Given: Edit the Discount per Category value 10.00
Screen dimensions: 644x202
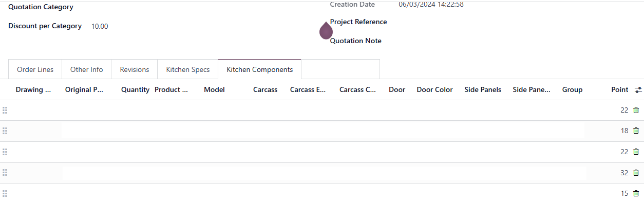Looking at the screenshot, I should point(100,26).
